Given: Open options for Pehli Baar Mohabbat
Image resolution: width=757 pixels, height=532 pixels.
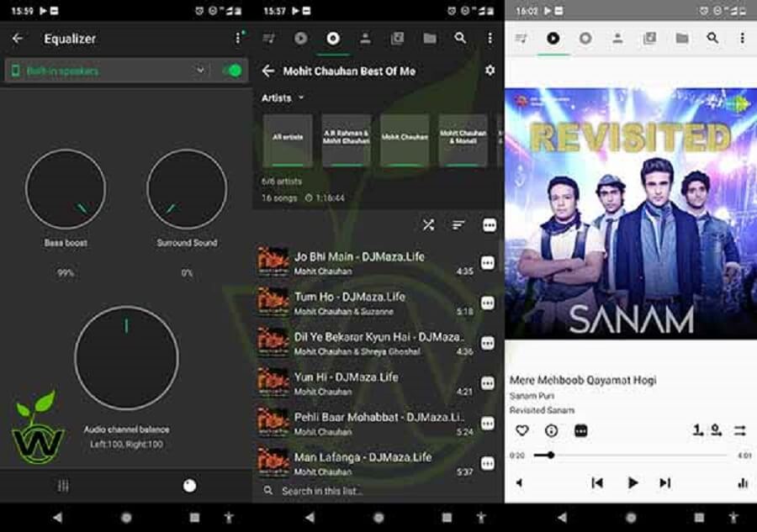Looking at the screenshot, I should (488, 423).
